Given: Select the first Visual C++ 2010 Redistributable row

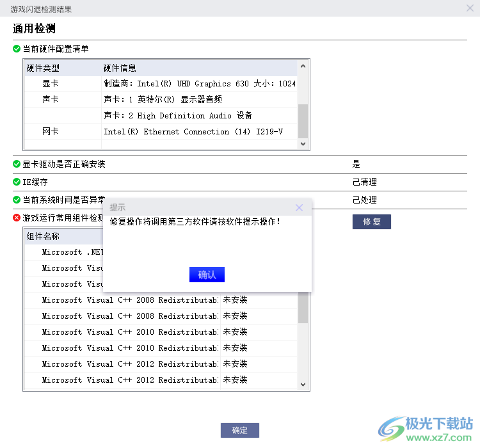Looking at the screenshot, I should (161, 332).
